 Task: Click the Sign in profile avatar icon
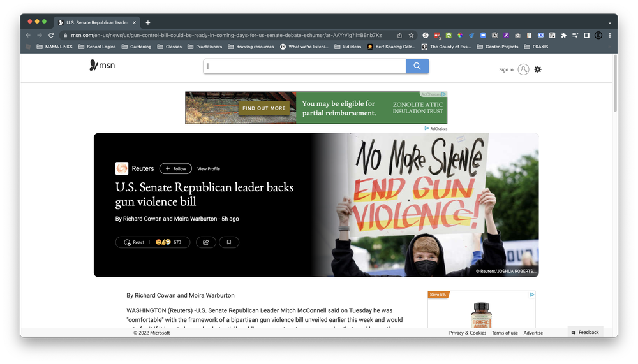[523, 69]
